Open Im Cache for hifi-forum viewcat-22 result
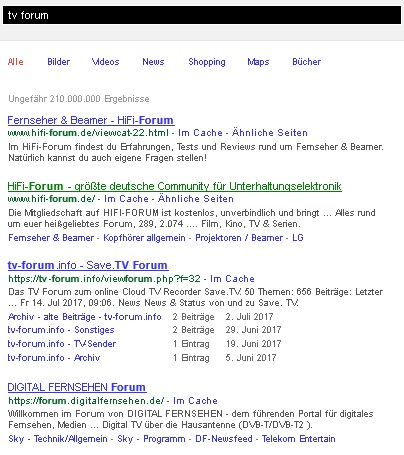The height and width of the screenshot is (455, 404). (200, 133)
